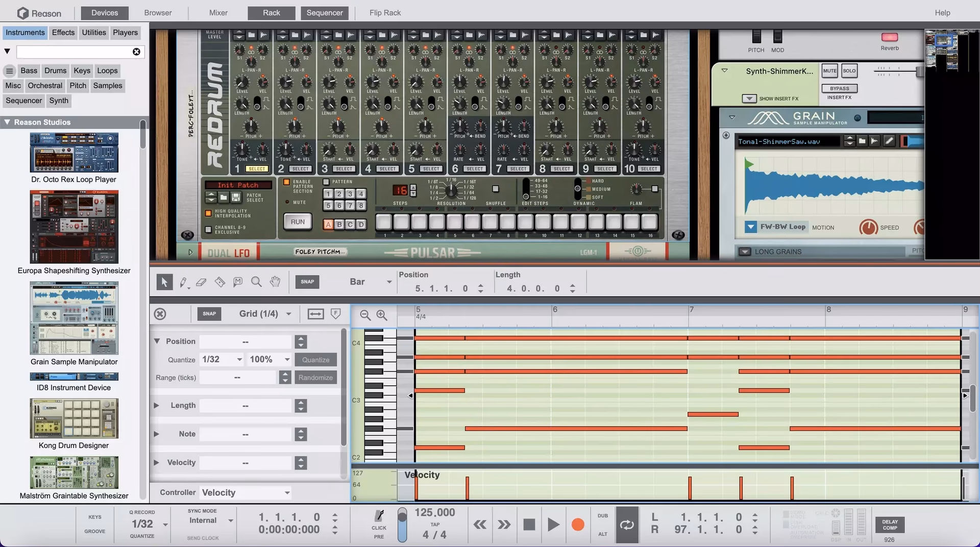
Task: Open the Mixer view
Action: click(x=218, y=13)
